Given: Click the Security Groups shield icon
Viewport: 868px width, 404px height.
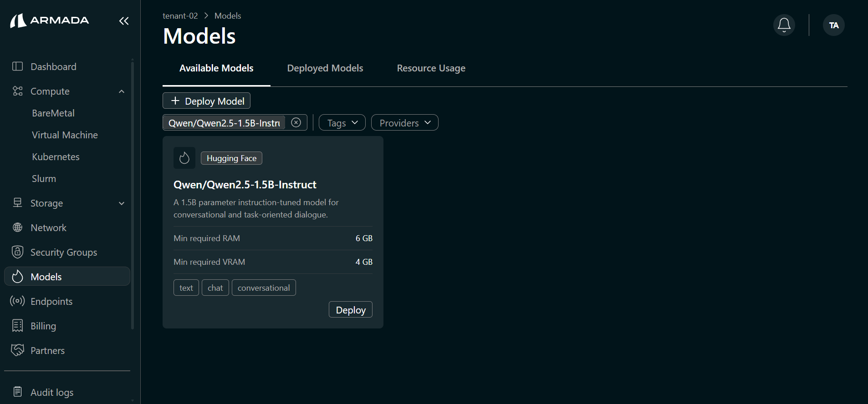Looking at the screenshot, I should [17, 252].
